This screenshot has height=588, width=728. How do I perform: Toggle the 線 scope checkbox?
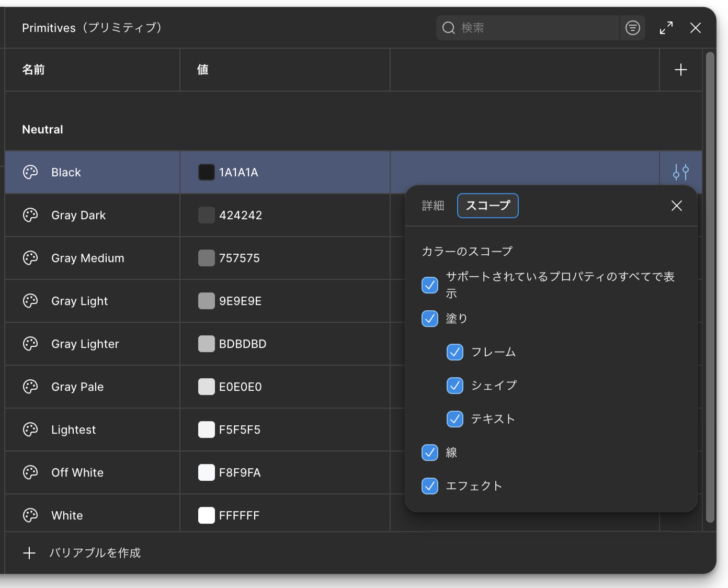pyautogui.click(x=430, y=453)
